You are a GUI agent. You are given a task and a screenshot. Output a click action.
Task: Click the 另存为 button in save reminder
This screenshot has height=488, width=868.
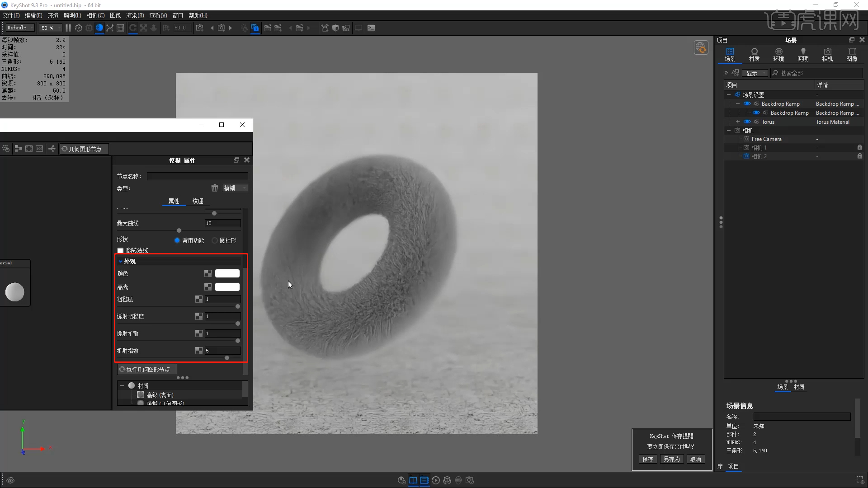coord(671,459)
